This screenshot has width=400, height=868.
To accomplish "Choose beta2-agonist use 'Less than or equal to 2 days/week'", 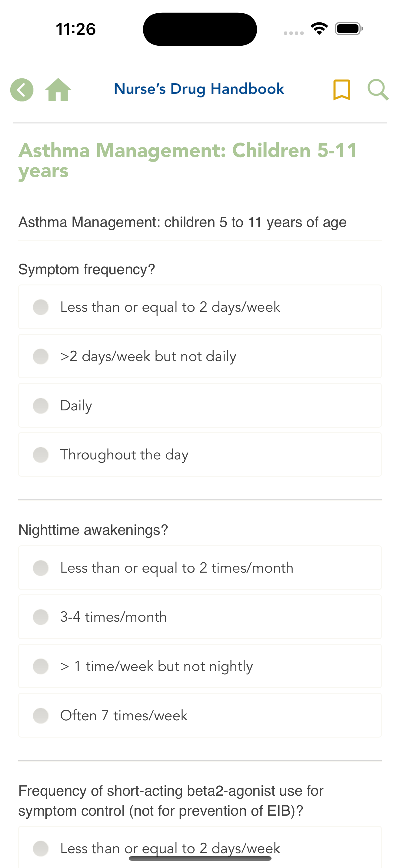I will coord(200,847).
